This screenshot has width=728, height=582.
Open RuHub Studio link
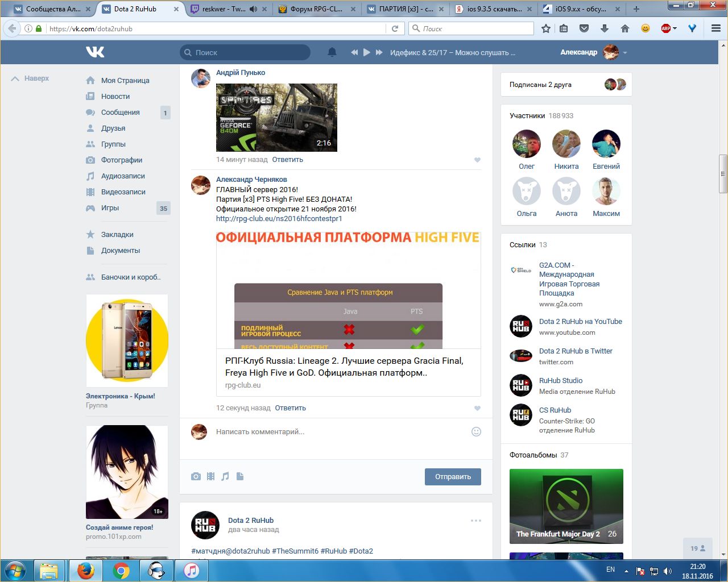pyautogui.click(x=561, y=381)
